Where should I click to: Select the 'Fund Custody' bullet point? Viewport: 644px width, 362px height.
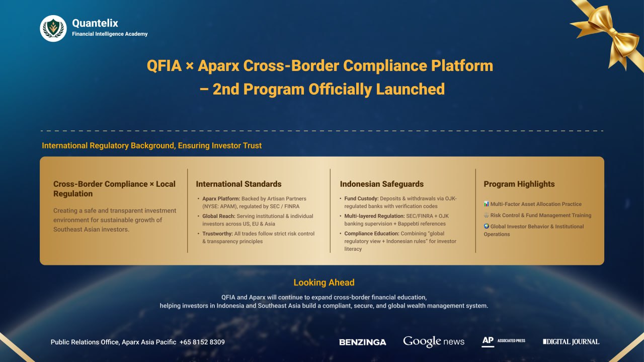click(398, 202)
